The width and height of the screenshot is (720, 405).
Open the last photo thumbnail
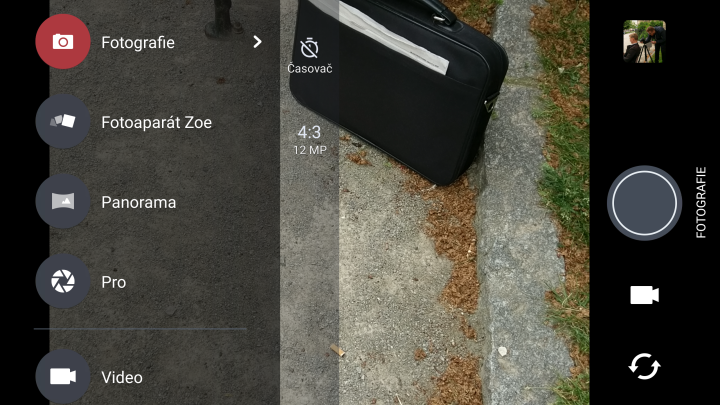tap(644, 41)
